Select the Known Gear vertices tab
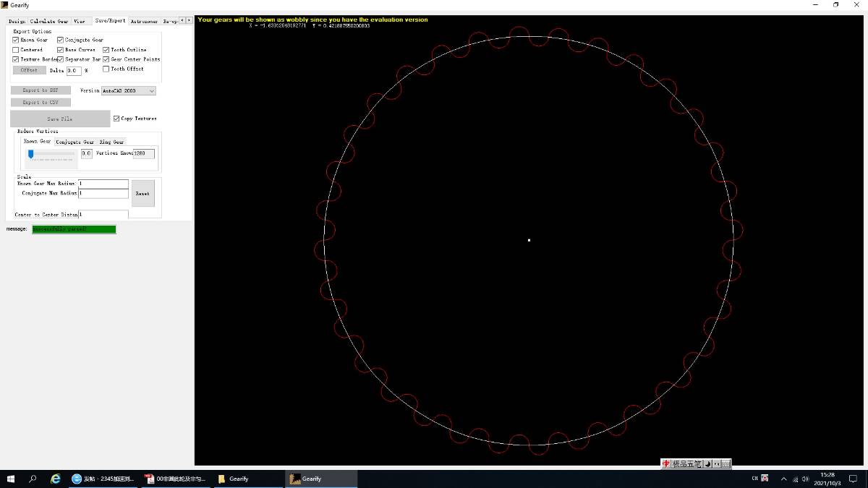Viewport: 868px width, 488px height. 38,141
